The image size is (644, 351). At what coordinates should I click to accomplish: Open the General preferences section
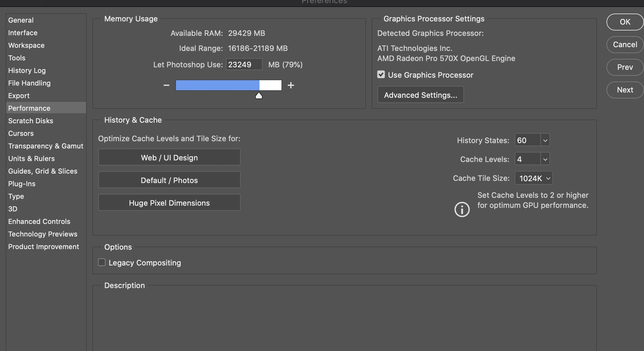(x=21, y=20)
